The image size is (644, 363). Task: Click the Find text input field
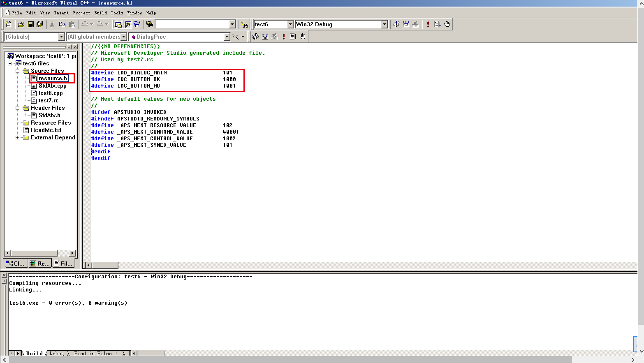(x=192, y=24)
